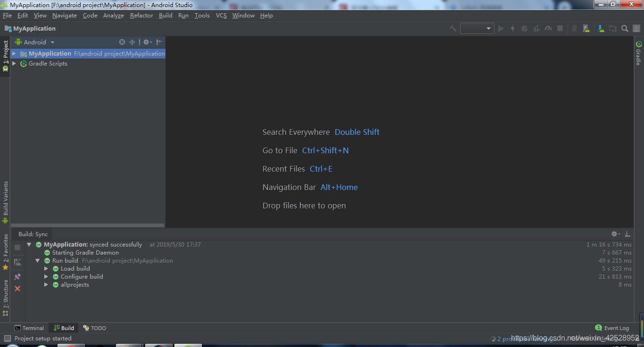
Task: Toggle the Gradle side tab on right
Action: [x=639, y=53]
